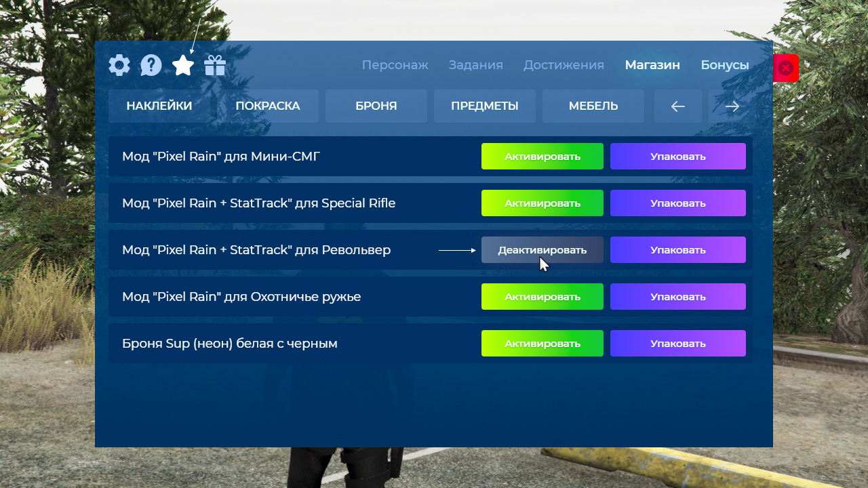Viewport: 868px width, 488px height.
Task: Select the Special Rifle mod name text
Action: coord(258,203)
